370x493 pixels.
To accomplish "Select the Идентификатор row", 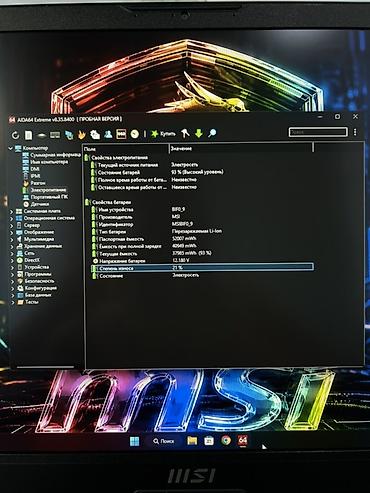I will (201, 224).
